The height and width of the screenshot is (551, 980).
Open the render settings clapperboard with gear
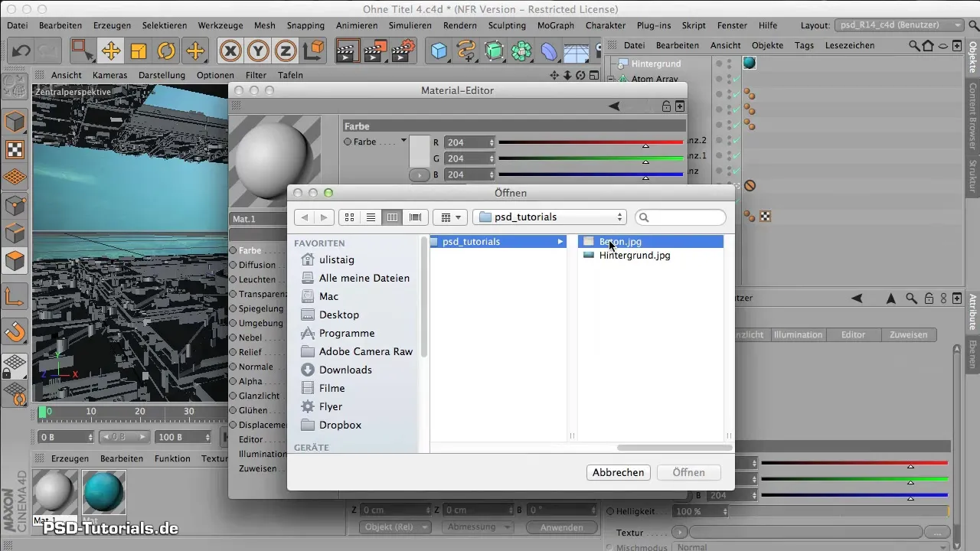click(403, 51)
